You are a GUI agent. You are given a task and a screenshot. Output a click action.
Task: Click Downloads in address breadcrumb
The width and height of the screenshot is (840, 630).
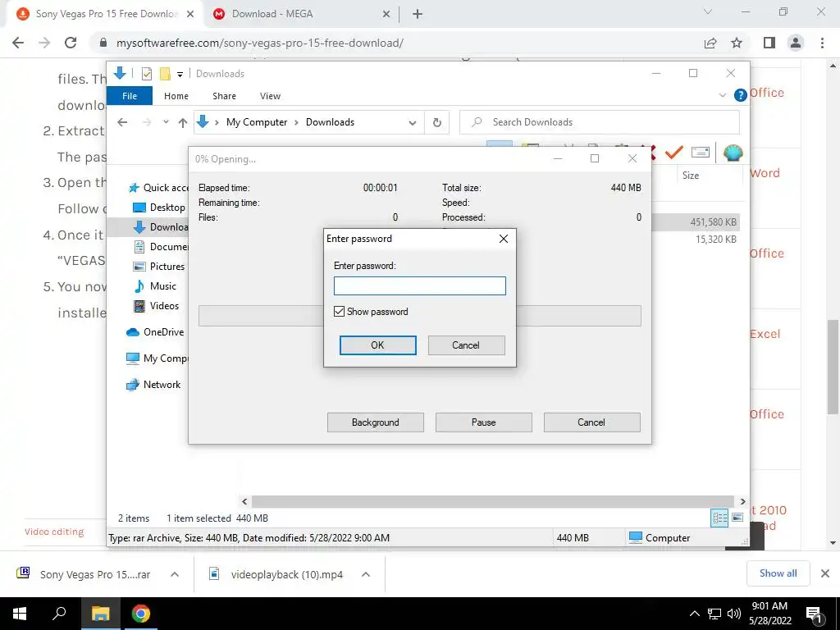(x=330, y=122)
